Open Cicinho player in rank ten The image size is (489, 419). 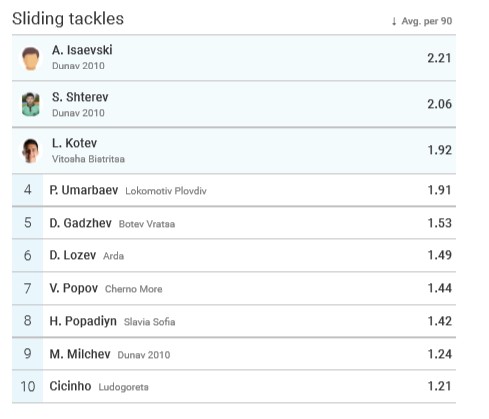point(70,386)
